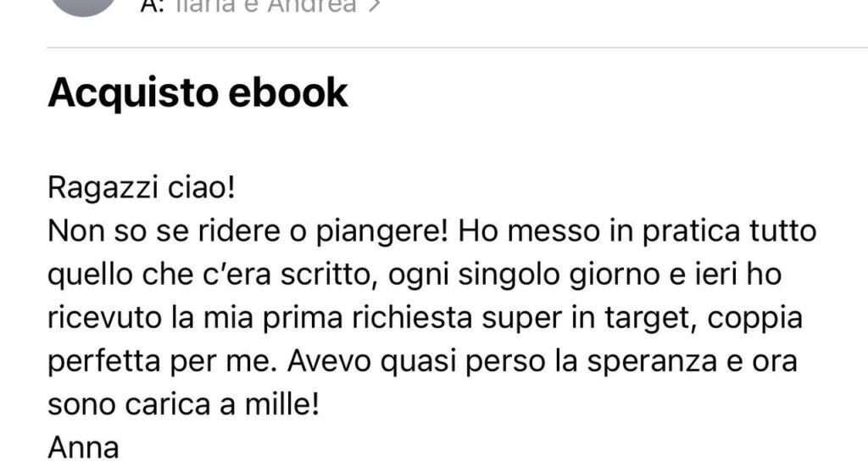Click the signature name Anna

click(x=84, y=448)
